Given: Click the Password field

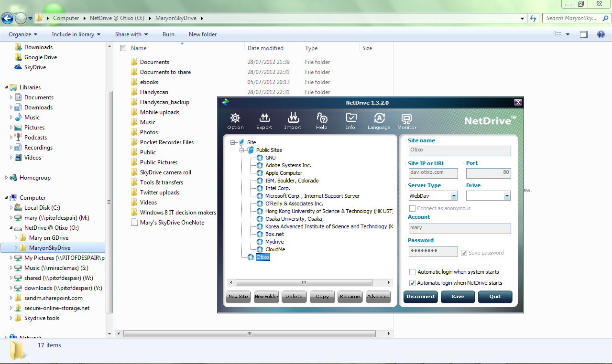Looking at the screenshot, I should (x=433, y=252).
